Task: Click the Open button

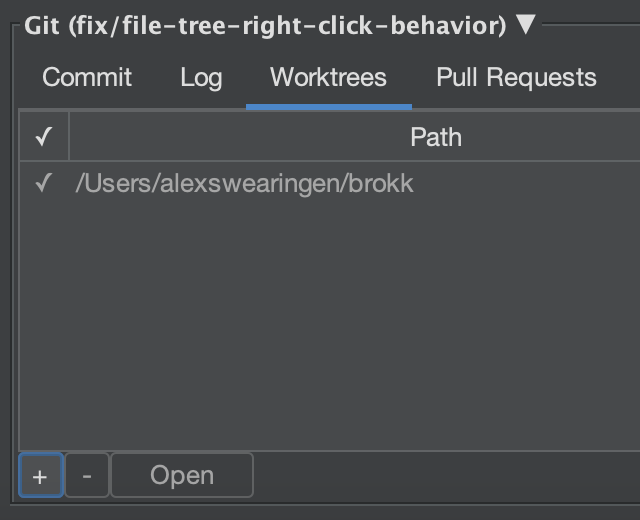Action: click(x=182, y=476)
